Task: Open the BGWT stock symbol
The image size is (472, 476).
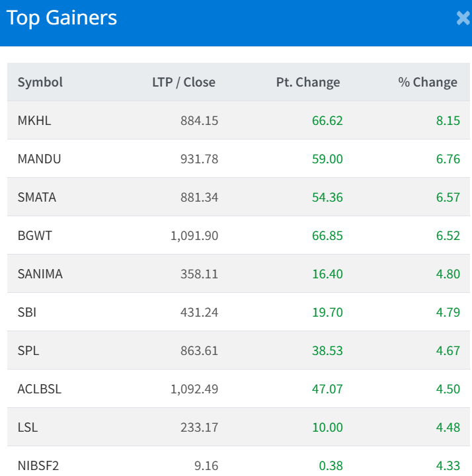Action: 34,236
